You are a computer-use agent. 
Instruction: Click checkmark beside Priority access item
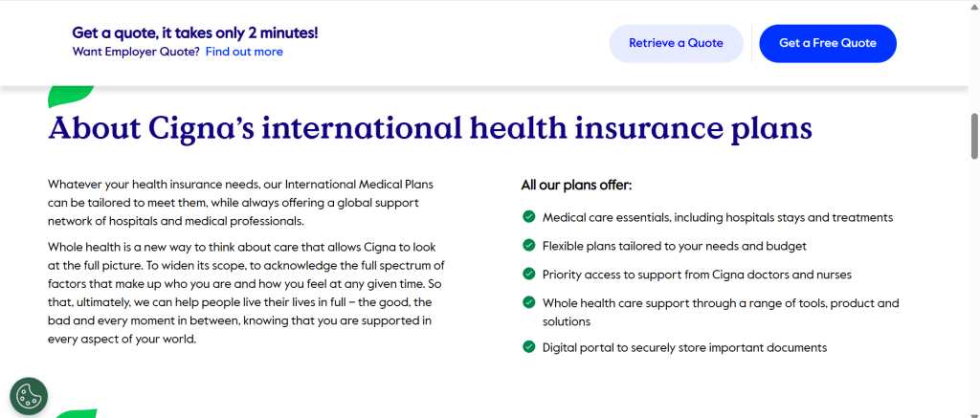(528, 275)
